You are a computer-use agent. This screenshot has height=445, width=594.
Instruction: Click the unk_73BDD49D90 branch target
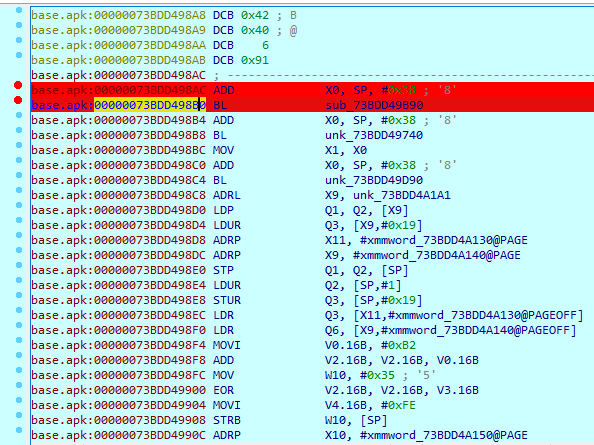374,180
